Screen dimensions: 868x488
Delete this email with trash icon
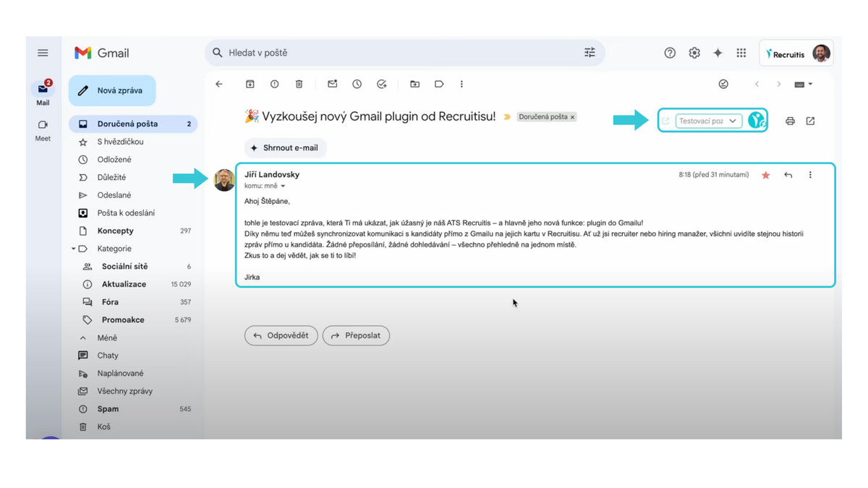tap(299, 84)
